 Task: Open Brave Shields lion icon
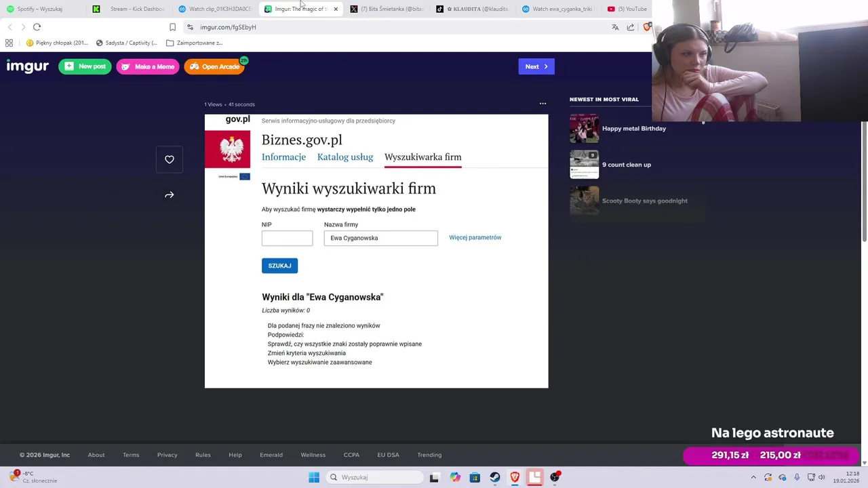click(x=647, y=27)
